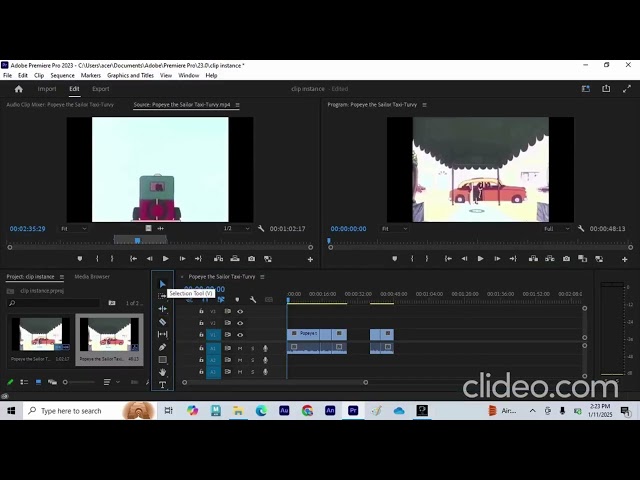Open the Clip menu
Viewport: 640px width, 480px height.
(39, 76)
